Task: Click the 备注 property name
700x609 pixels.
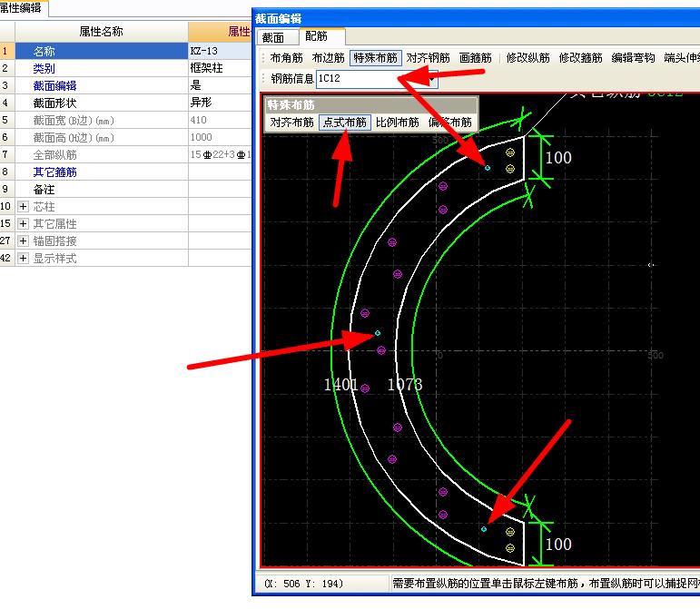Action: 44,190
